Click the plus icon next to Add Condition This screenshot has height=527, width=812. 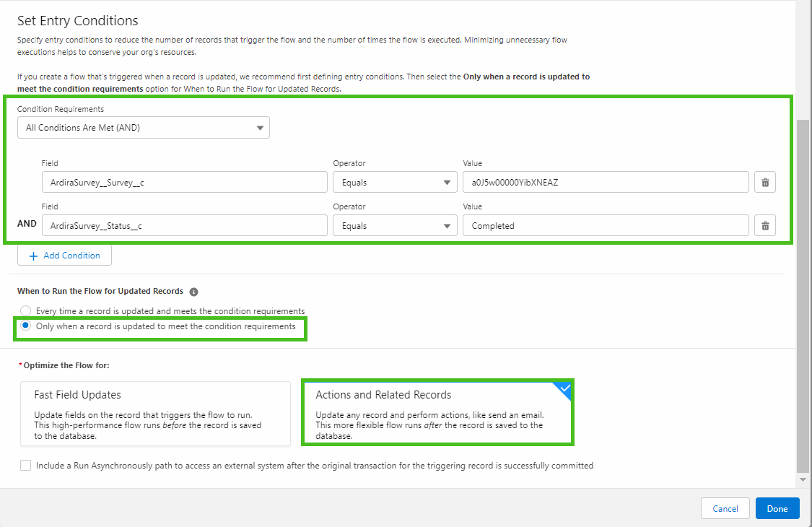34,256
